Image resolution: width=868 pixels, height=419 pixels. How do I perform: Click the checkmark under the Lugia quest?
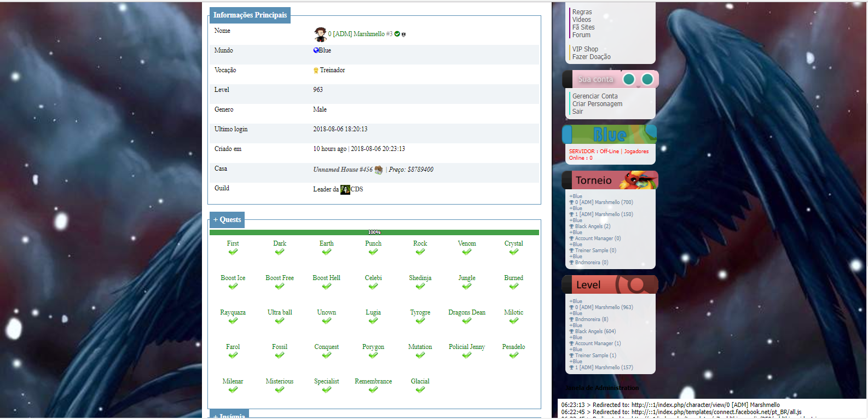click(x=373, y=321)
